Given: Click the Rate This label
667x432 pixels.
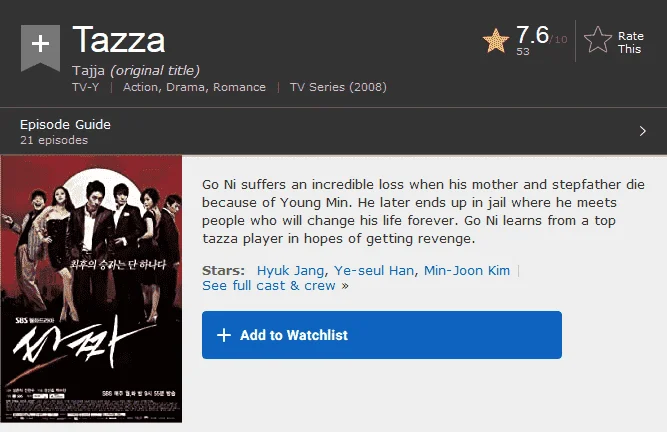Looking at the screenshot, I should point(630,43).
